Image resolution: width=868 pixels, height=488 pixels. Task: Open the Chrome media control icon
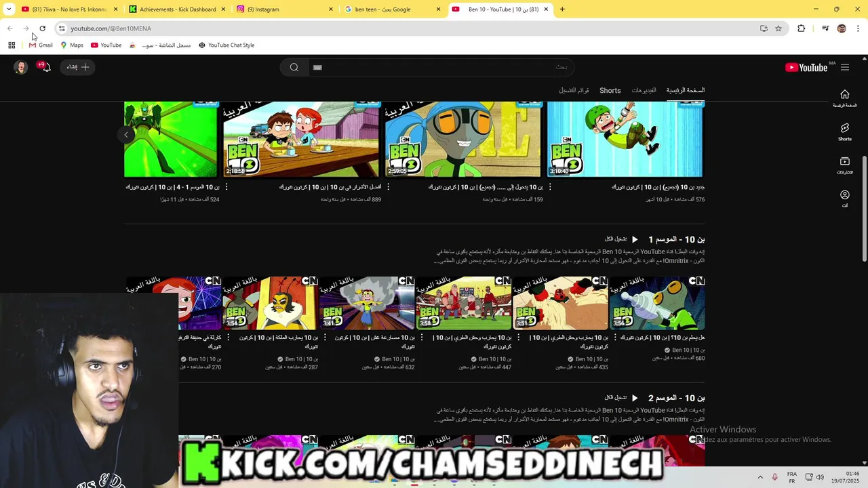[x=825, y=28]
